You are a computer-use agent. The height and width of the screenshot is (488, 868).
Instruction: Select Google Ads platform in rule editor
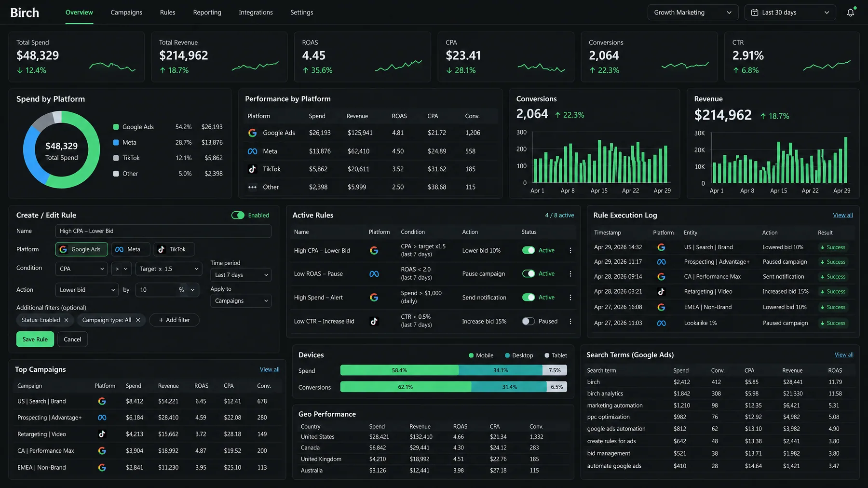[x=81, y=249]
